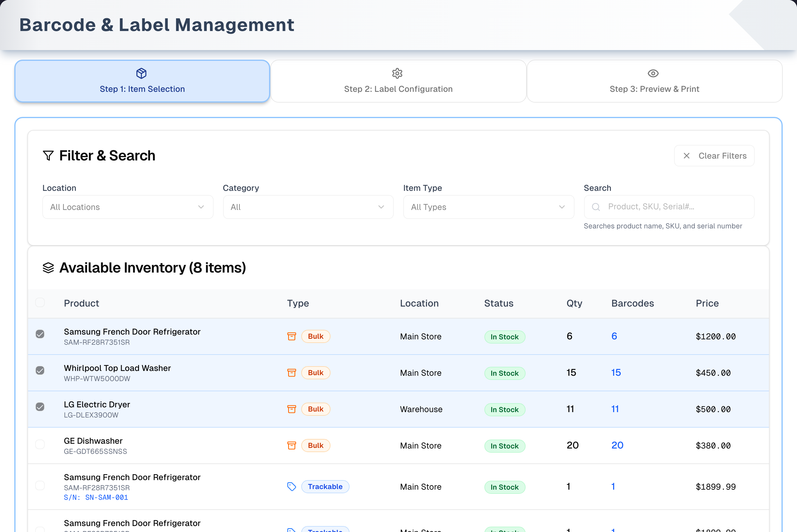Open the All Locations dropdown

tap(128, 207)
